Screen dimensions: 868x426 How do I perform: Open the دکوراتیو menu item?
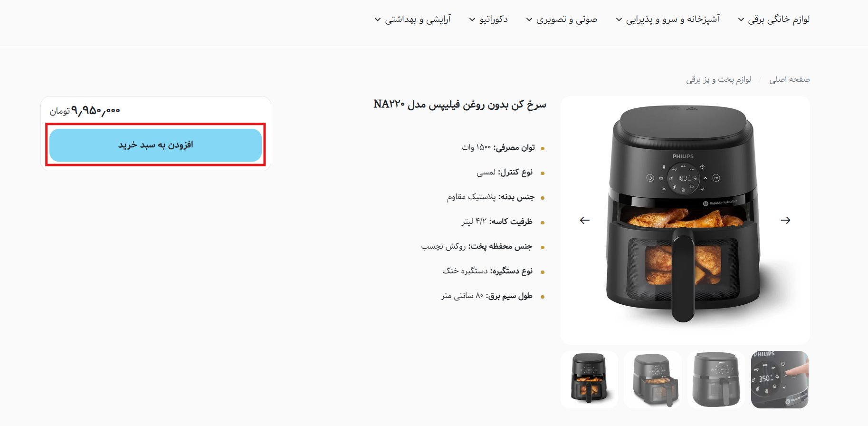494,19
